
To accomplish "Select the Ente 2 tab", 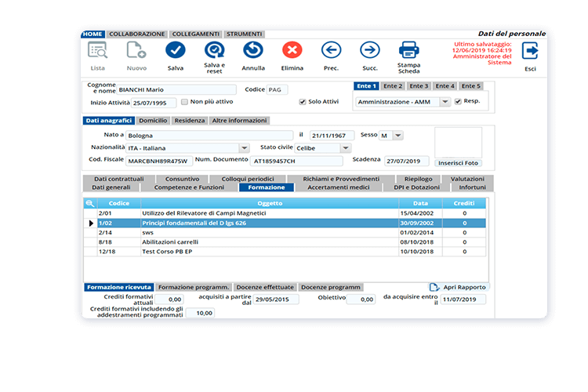I will pyautogui.click(x=393, y=86).
